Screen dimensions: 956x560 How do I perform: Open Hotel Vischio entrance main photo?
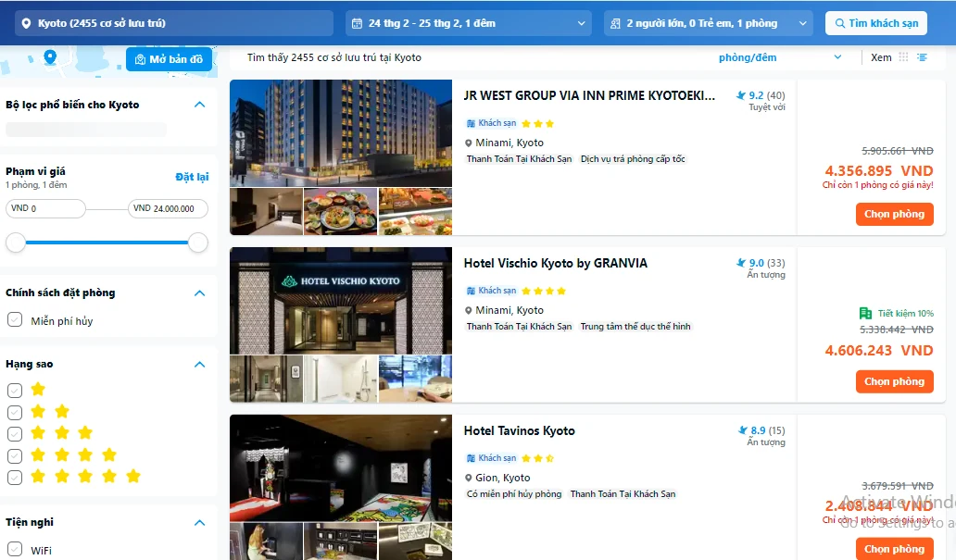[341, 301]
